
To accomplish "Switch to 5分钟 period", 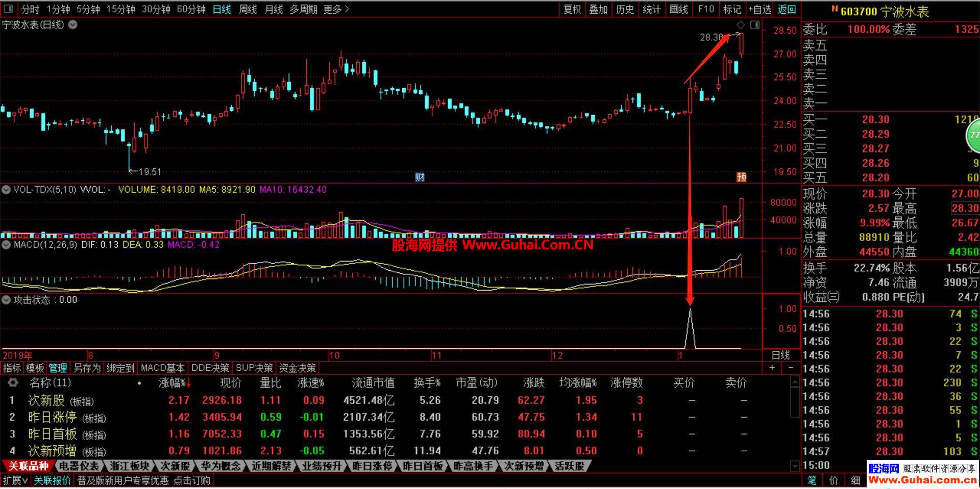I will click(88, 9).
